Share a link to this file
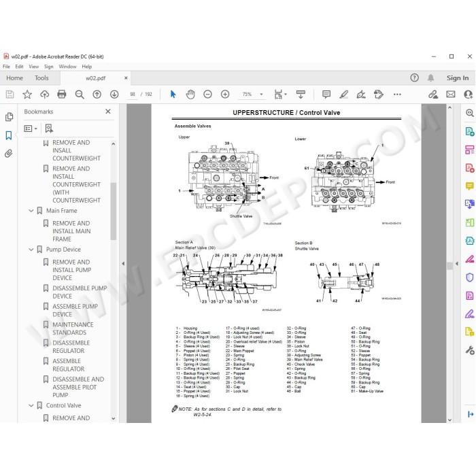The width and height of the screenshot is (476, 476). [x=433, y=95]
